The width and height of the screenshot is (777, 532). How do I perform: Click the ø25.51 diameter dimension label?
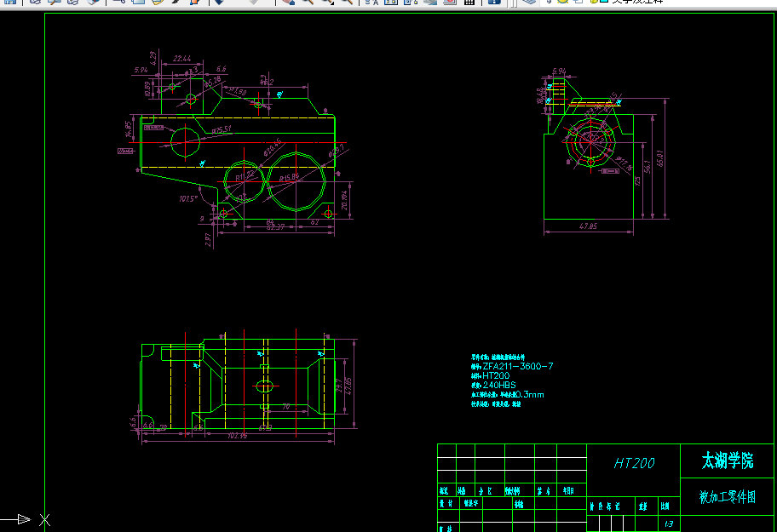tap(222, 130)
